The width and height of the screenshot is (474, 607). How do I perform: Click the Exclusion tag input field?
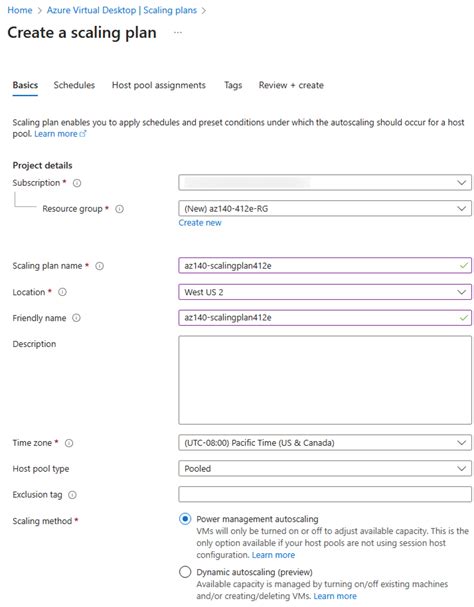point(325,494)
